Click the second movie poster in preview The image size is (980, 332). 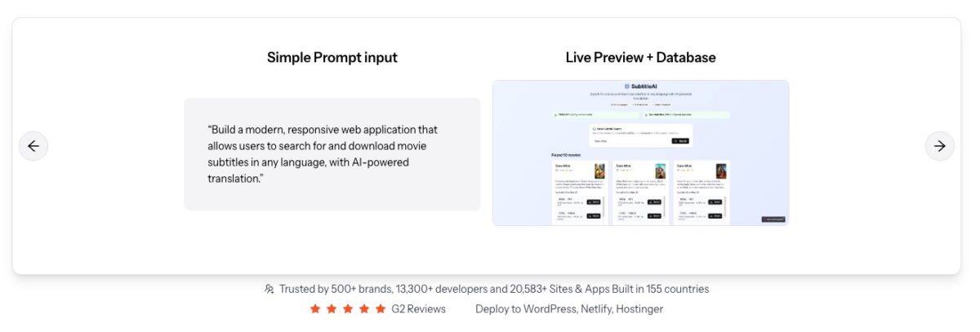point(660,171)
